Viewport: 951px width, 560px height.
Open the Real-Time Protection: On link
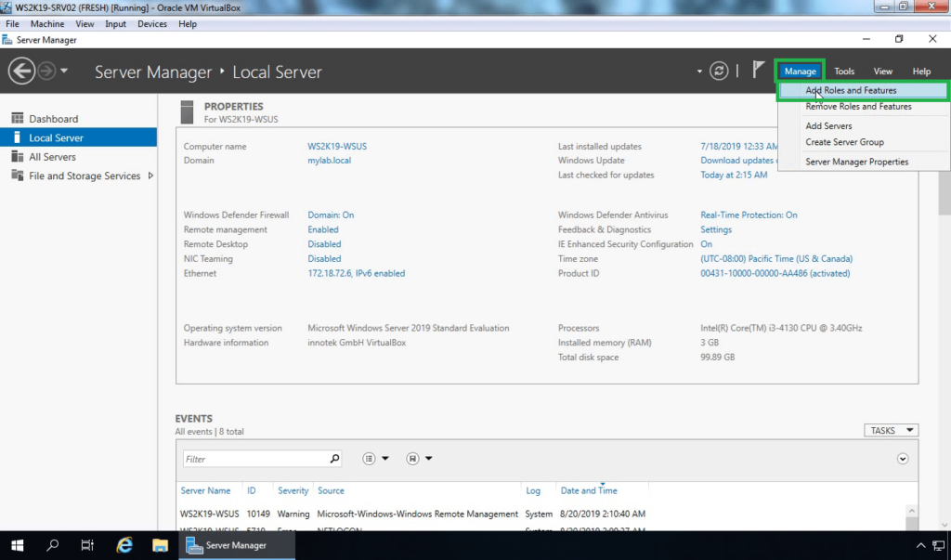[x=749, y=215]
